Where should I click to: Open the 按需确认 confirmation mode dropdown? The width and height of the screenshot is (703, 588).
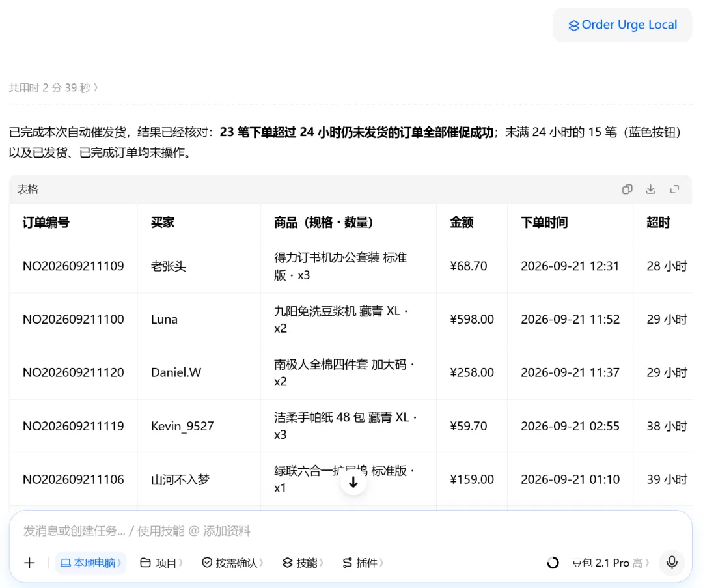pos(232,563)
